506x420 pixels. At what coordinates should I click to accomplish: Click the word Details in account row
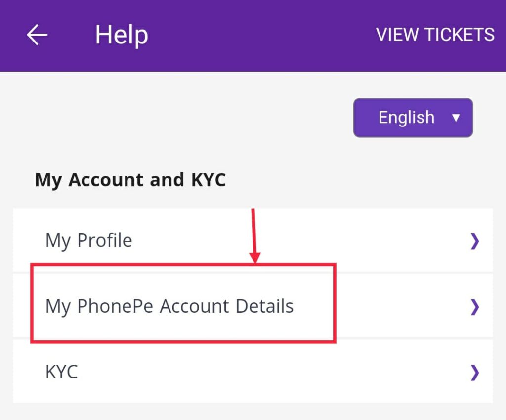point(264,306)
